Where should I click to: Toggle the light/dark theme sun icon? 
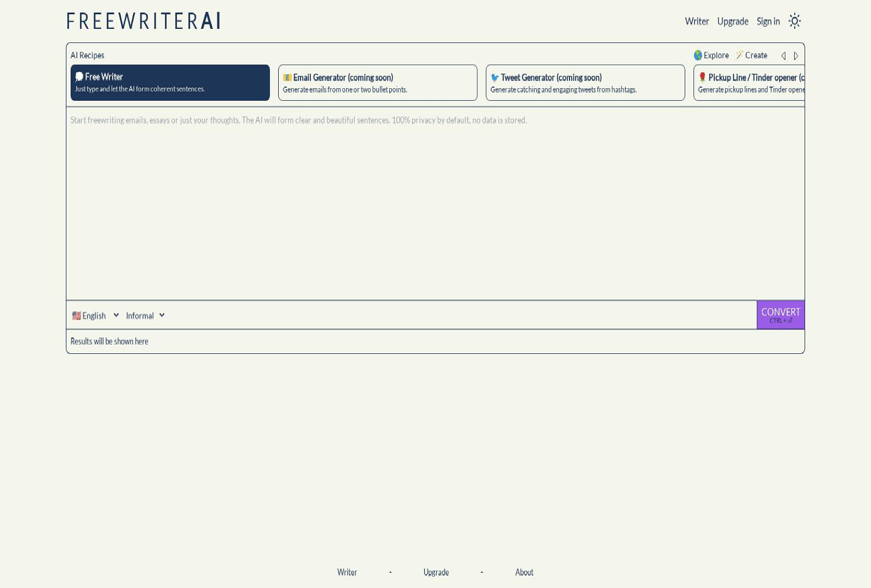coord(794,21)
